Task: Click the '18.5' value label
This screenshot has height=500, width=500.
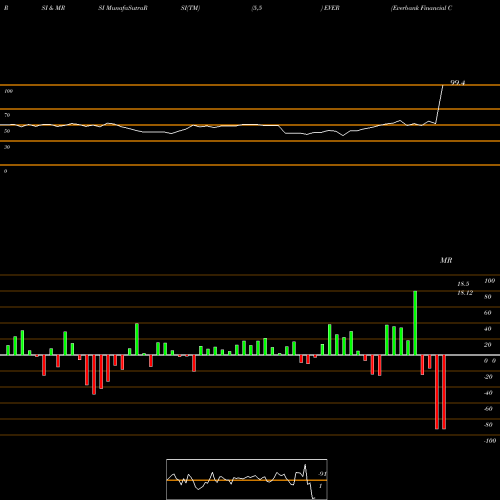Action: click(463, 284)
